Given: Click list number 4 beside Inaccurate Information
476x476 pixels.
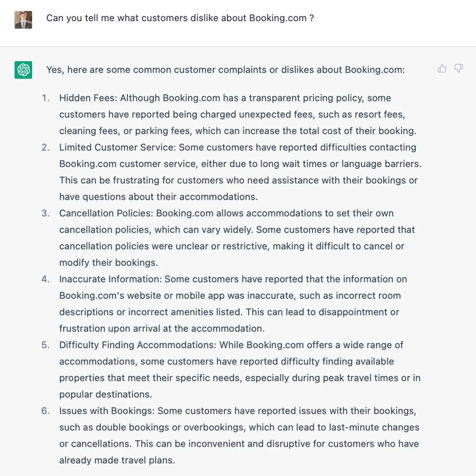Looking at the screenshot, I should [x=46, y=279].
